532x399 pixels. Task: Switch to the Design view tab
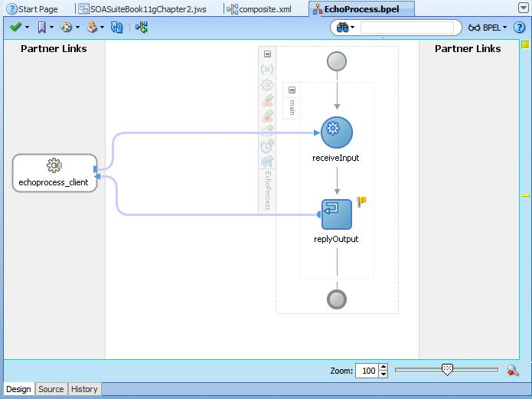click(18, 389)
